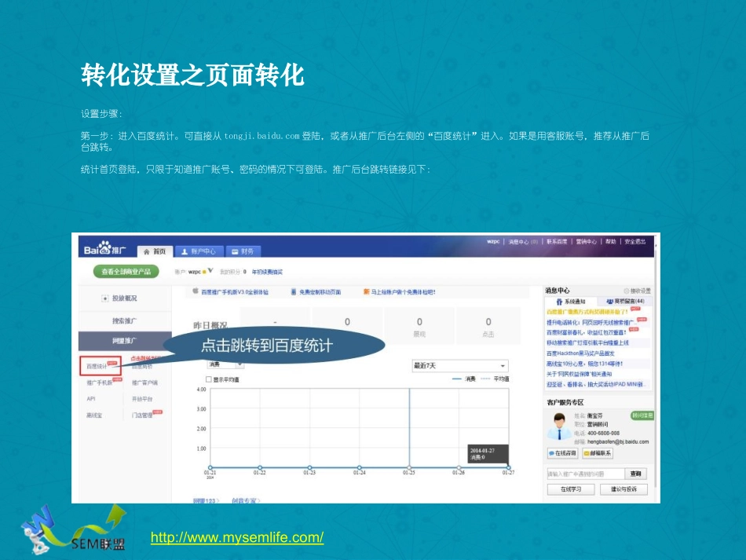Click wzpc username in top bar
The width and height of the screenshot is (746, 560).
[493, 242]
